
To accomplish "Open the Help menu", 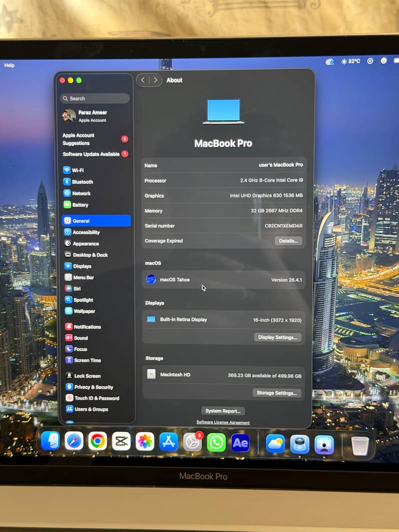I will [x=9, y=65].
